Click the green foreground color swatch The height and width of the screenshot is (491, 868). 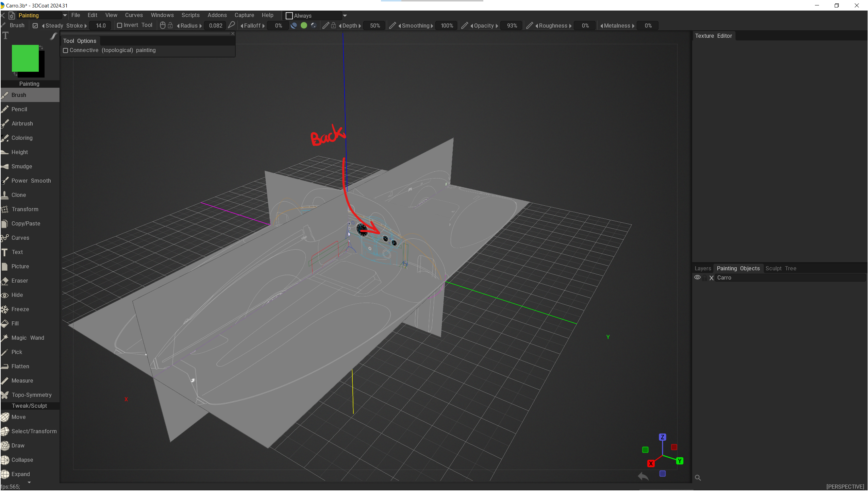[x=25, y=58]
